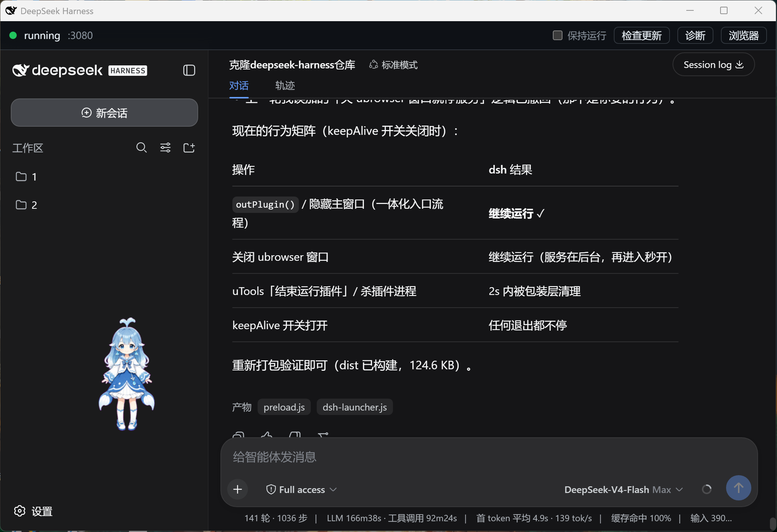Screen dimensions: 777x532
Task: Click the shield icon beside Full access
Action: [271, 489]
